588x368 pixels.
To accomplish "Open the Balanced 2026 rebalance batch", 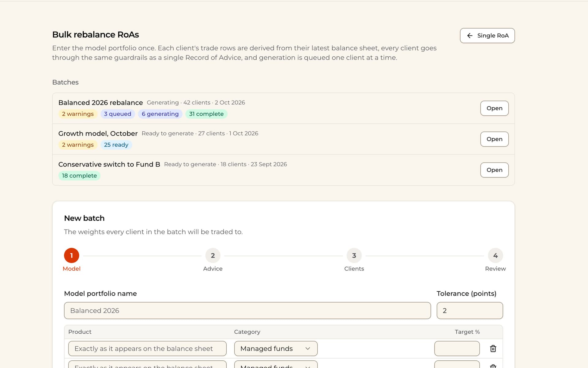I will coord(494,108).
